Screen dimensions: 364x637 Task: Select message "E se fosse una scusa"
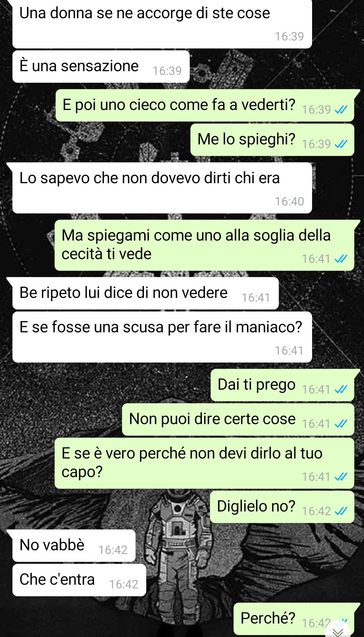point(162,337)
